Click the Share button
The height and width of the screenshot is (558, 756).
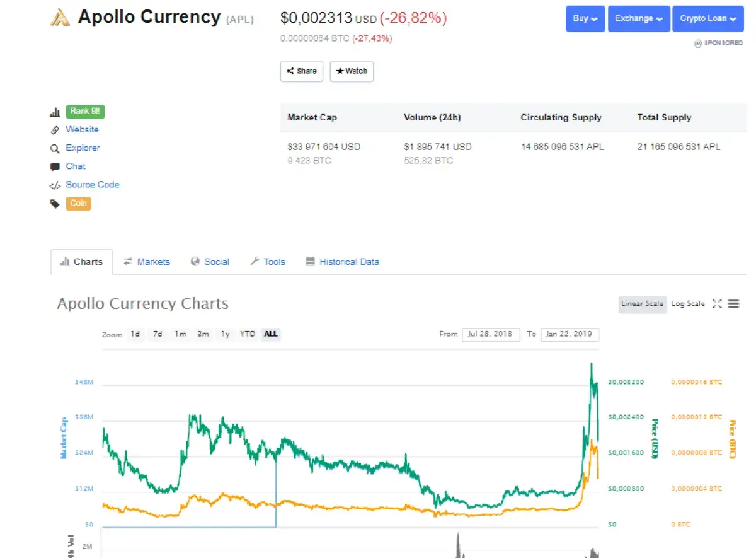(x=301, y=71)
